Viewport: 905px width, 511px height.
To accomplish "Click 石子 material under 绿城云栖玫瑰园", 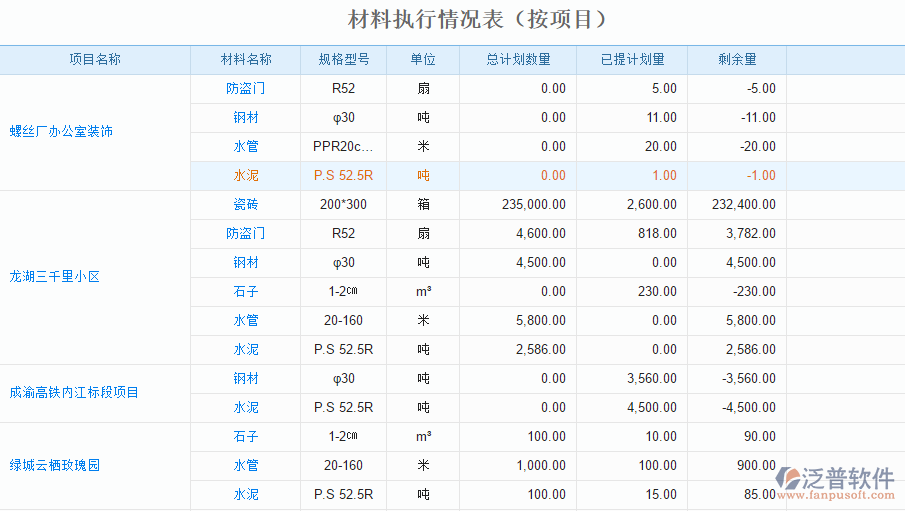I will click(x=245, y=437).
